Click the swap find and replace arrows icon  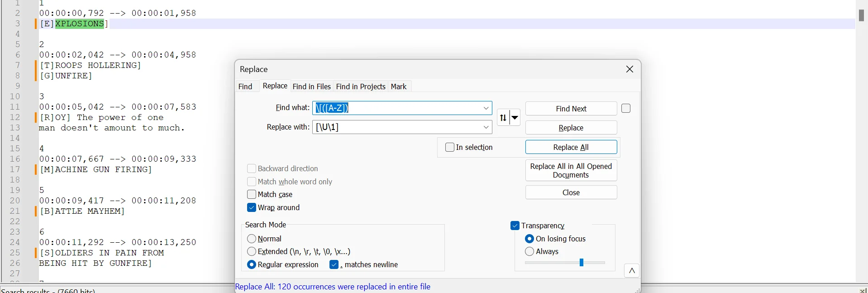503,118
